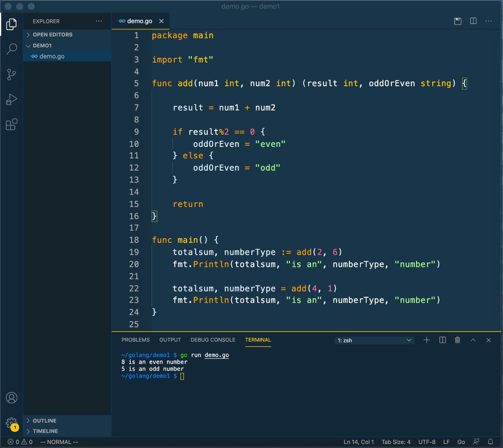Click the errors and warnings status indicator
Image resolution: width=503 pixels, height=448 pixels.
click(x=20, y=442)
